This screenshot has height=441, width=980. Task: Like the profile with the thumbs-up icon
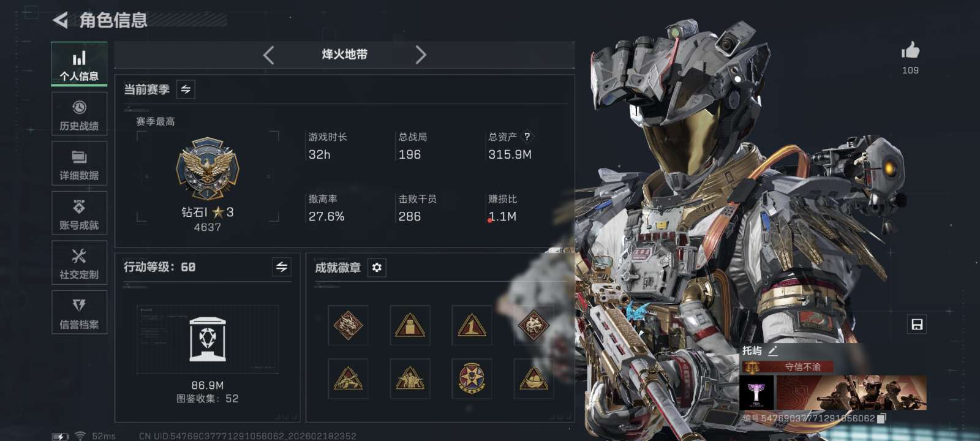pos(910,50)
